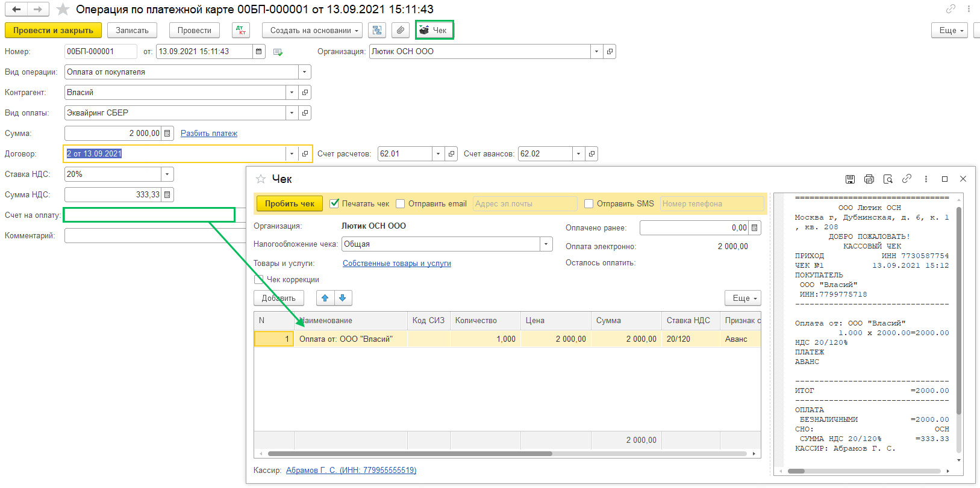Image resolution: width=980 pixels, height=488 pixels.
Task: Open print preview icon in Чек window
Action: [888, 179]
